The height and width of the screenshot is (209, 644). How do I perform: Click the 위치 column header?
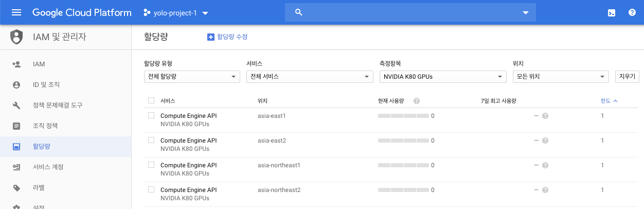pos(262,101)
